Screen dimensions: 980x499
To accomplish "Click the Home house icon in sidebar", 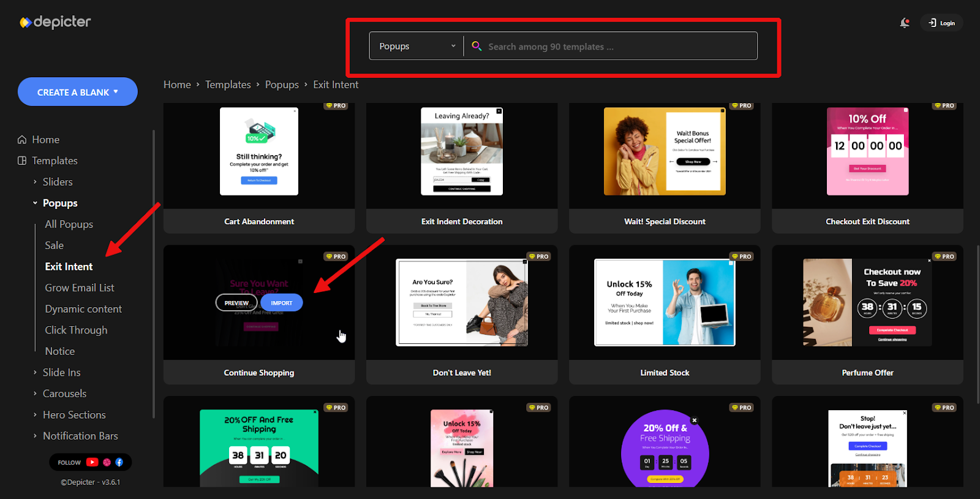I will [22, 140].
